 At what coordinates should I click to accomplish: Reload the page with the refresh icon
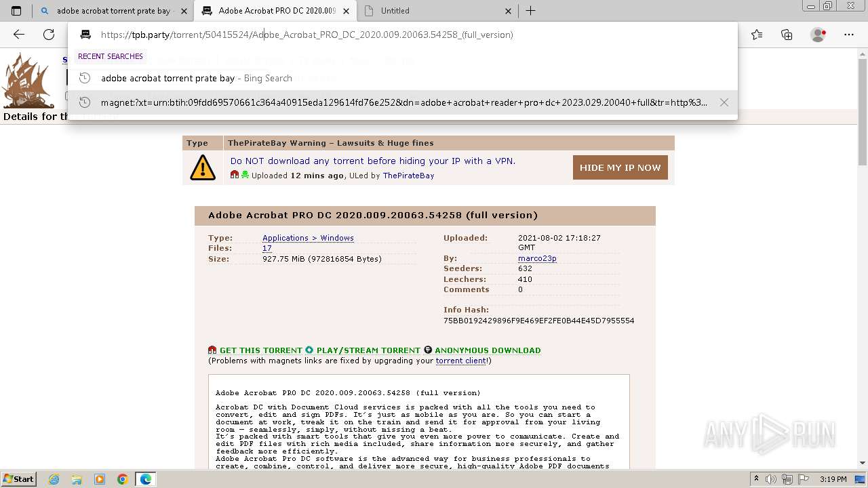coord(49,35)
